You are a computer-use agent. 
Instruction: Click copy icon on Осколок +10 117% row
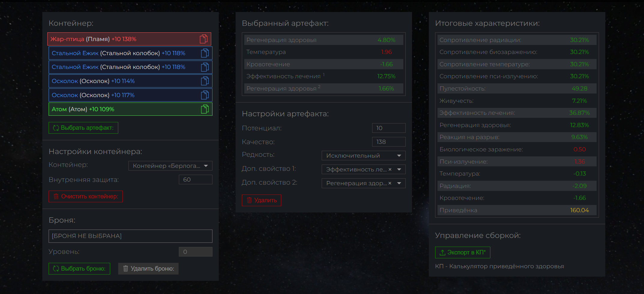point(205,95)
